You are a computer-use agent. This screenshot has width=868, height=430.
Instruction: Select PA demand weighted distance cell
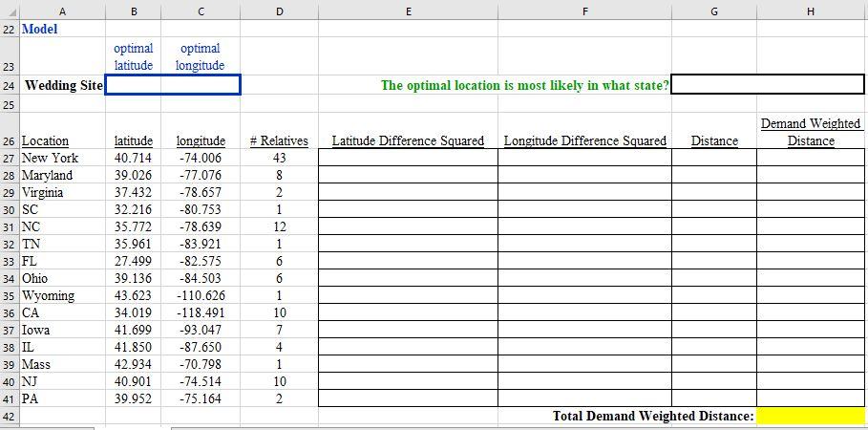(811, 398)
